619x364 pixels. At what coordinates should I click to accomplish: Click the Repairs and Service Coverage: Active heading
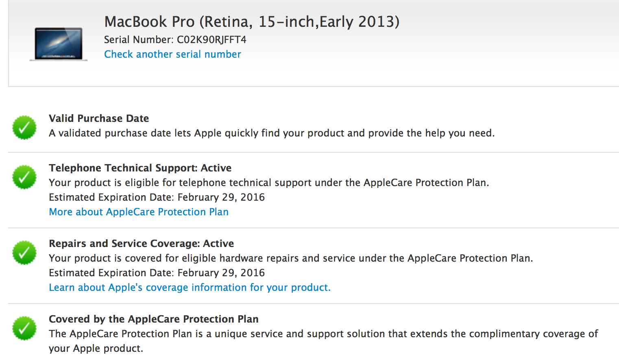tap(142, 243)
